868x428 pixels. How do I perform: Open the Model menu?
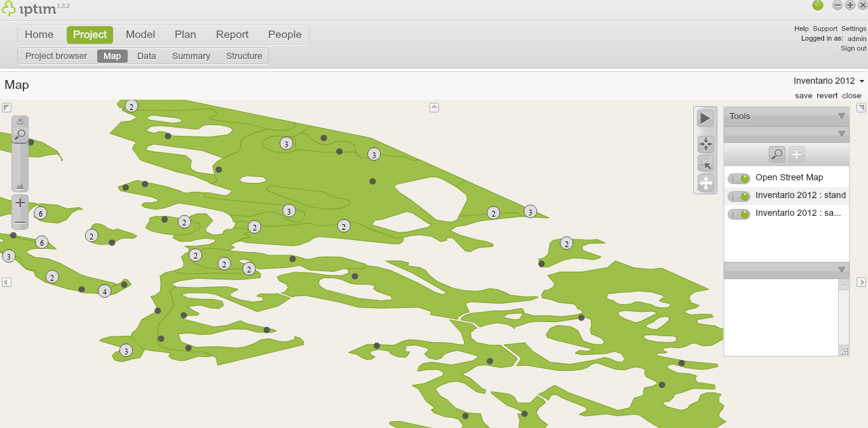pos(140,34)
